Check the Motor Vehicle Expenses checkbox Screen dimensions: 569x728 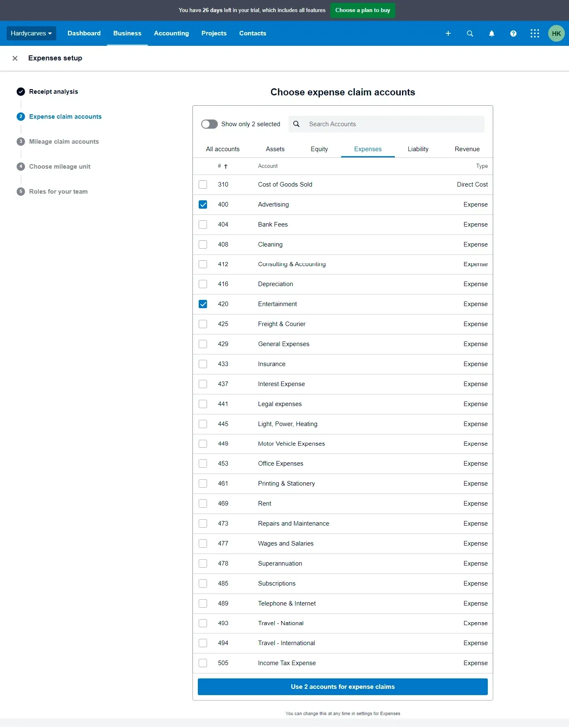click(203, 444)
